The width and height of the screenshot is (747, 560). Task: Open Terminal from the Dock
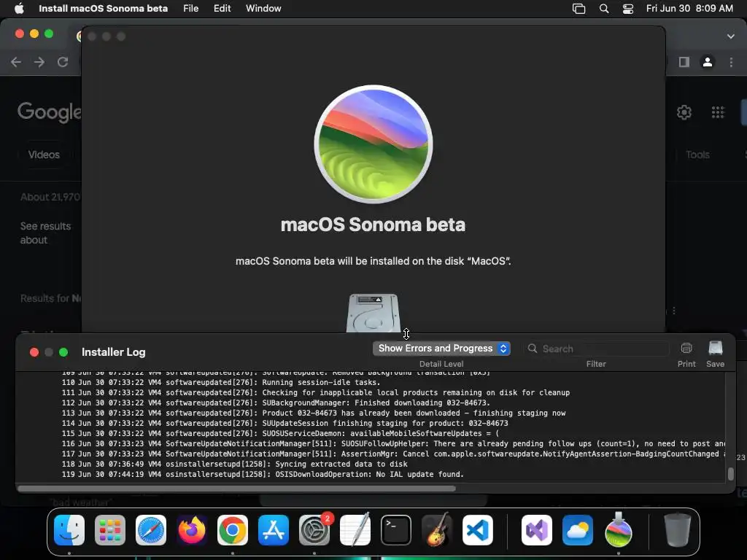[x=396, y=530]
